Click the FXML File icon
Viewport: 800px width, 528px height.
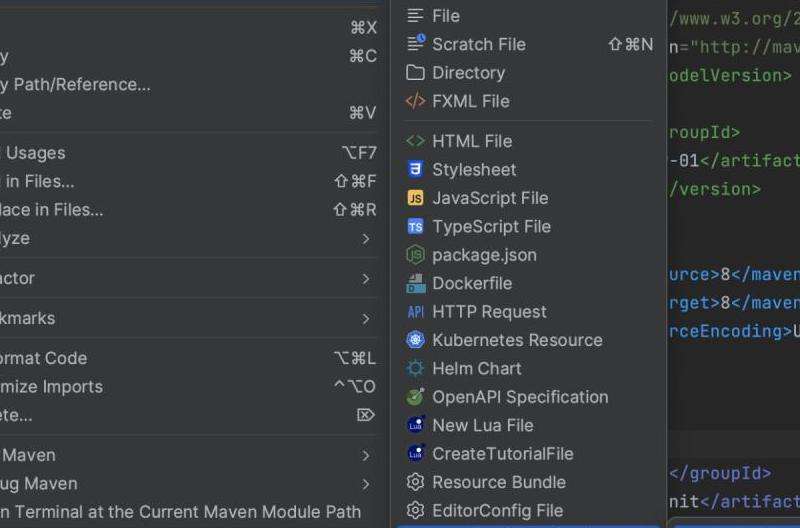coord(416,101)
